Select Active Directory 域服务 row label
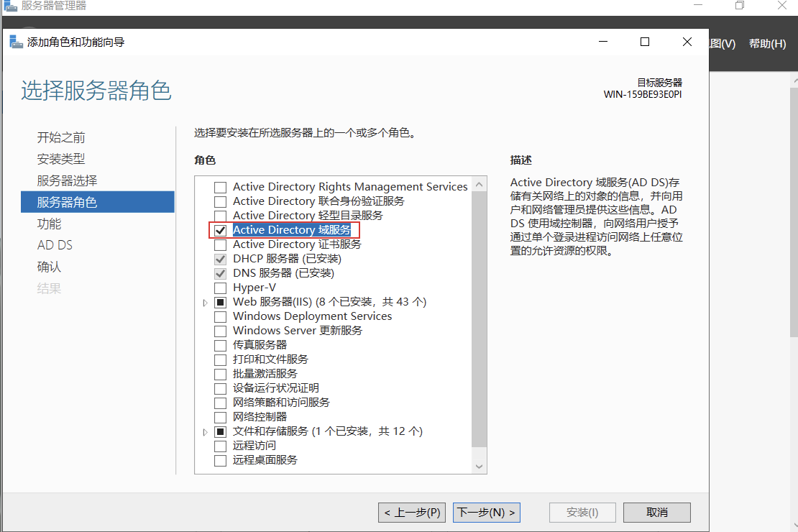This screenshot has height=532, width=798. (x=292, y=230)
